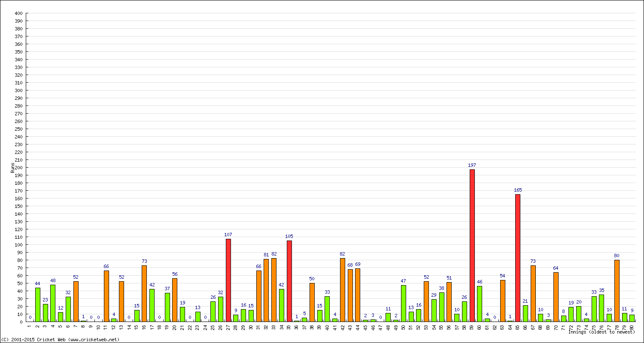Image resolution: width=644 pixels, height=343 pixels.
Task: Click the value label '9' above innings 28
Action: 236,310
